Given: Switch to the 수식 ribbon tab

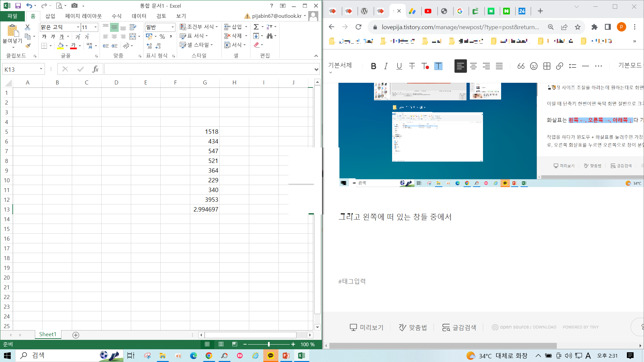Looking at the screenshot, I should [x=116, y=16].
